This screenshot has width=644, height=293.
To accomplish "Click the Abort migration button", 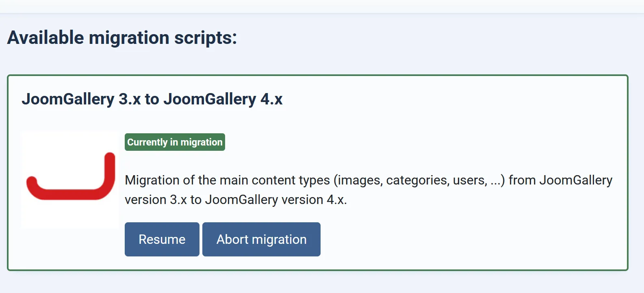I will pyautogui.click(x=261, y=239).
